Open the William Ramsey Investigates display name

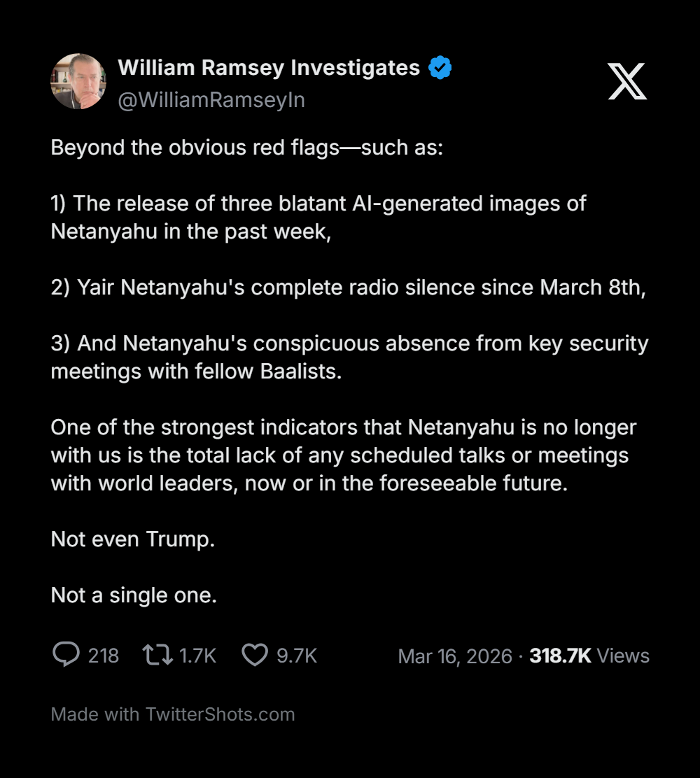tap(269, 68)
